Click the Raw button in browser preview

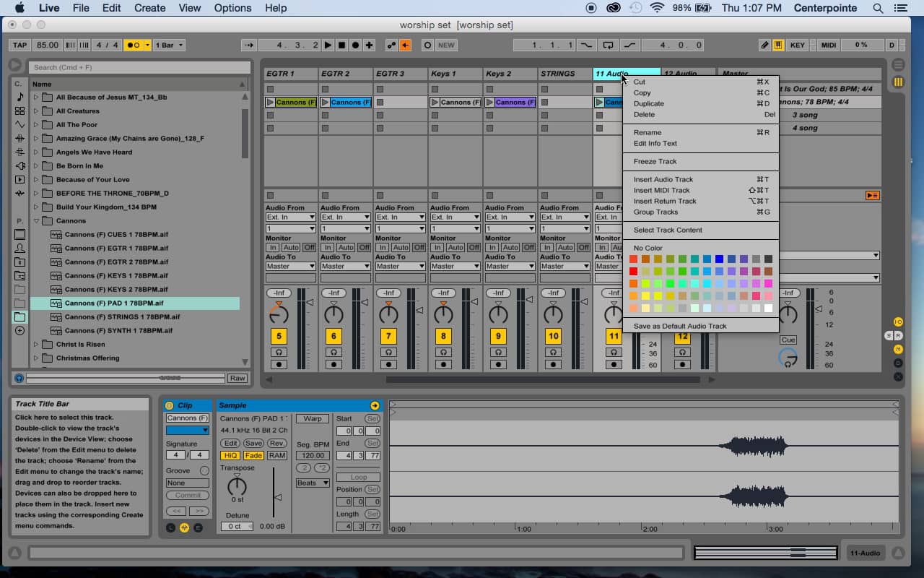click(237, 378)
